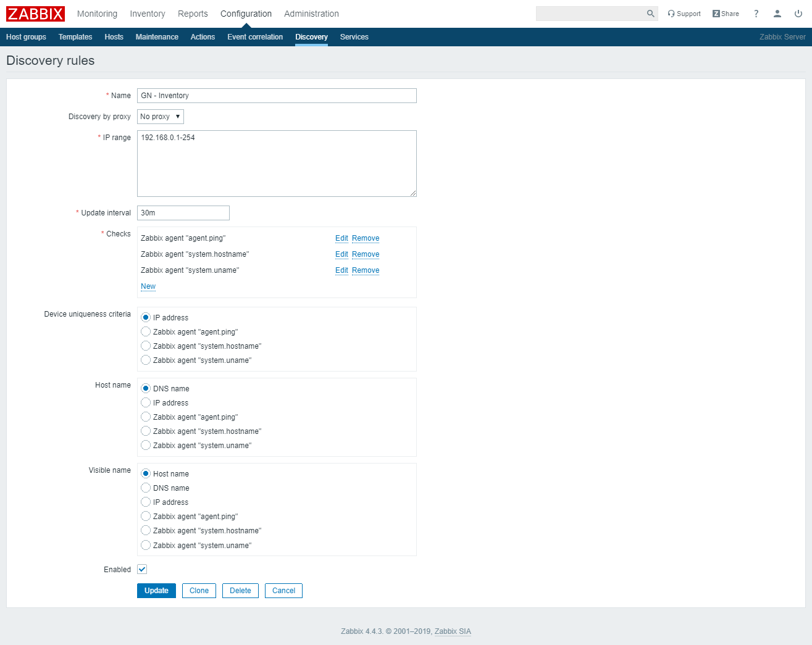
Task: Click the Cancel button
Action: (x=283, y=591)
